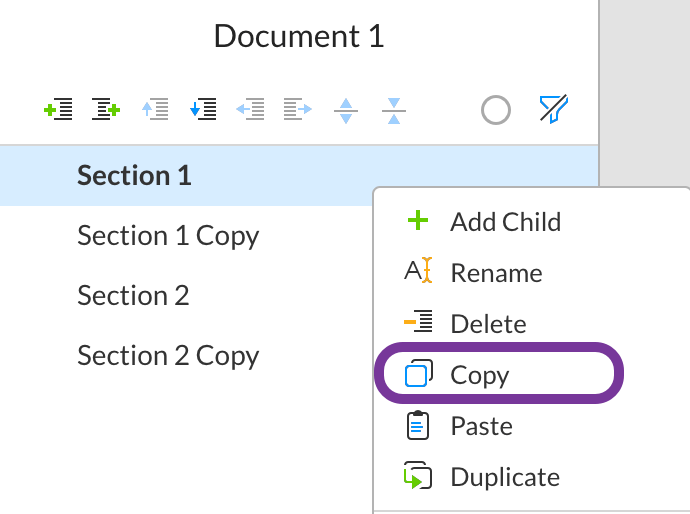
Task: Toggle the filter icon in toolbar
Action: click(553, 109)
